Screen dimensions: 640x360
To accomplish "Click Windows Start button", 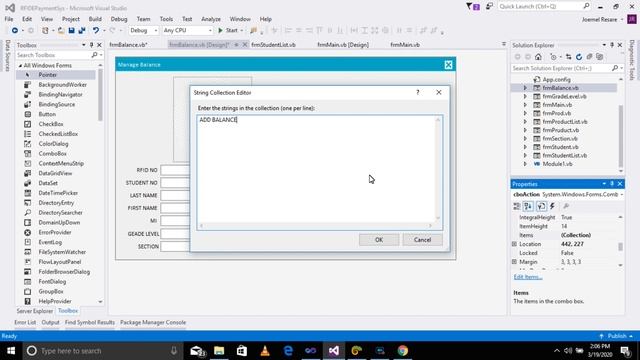I will (x=11, y=351).
